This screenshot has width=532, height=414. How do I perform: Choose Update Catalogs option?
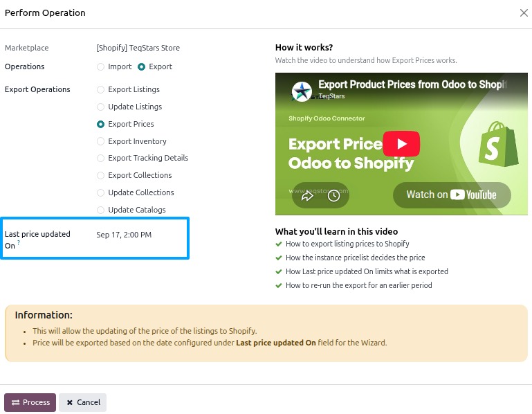[x=100, y=210]
